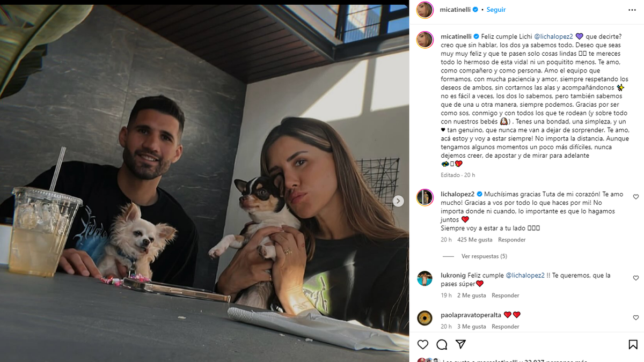The height and width of the screenshot is (362, 644).
Task: Like paolapravatoperalta's comment with the heart
Action: pyautogui.click(x=636, y=318)
